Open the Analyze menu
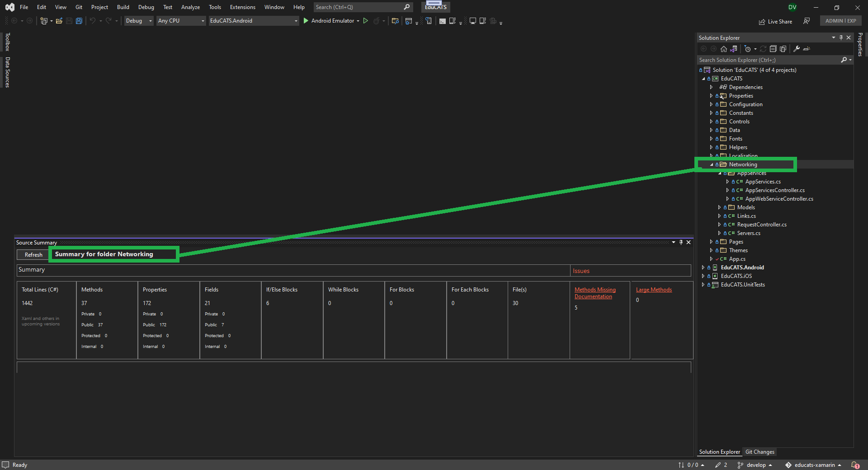Image resolution: width=868 pixels, height=470 pixels. click(190, 7)
